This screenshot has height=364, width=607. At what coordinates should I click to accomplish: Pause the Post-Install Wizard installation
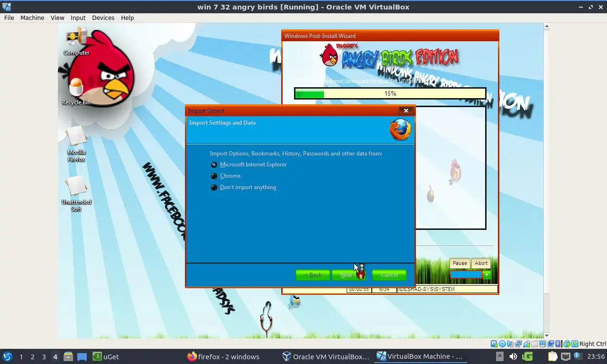pyautogui.click(x=460, y=263)
